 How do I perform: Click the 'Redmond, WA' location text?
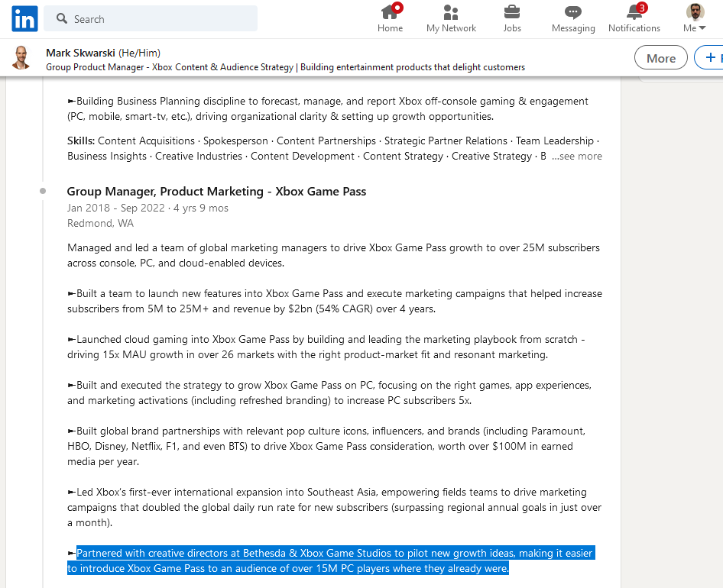100,224
